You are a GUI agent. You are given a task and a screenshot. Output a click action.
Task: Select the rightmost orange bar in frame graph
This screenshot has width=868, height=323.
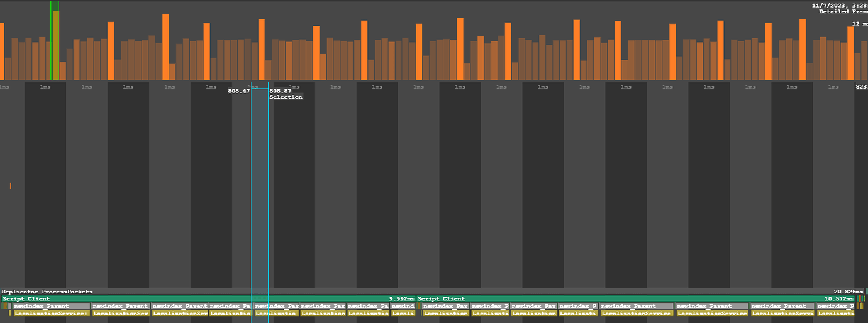(x=850, y=53)
